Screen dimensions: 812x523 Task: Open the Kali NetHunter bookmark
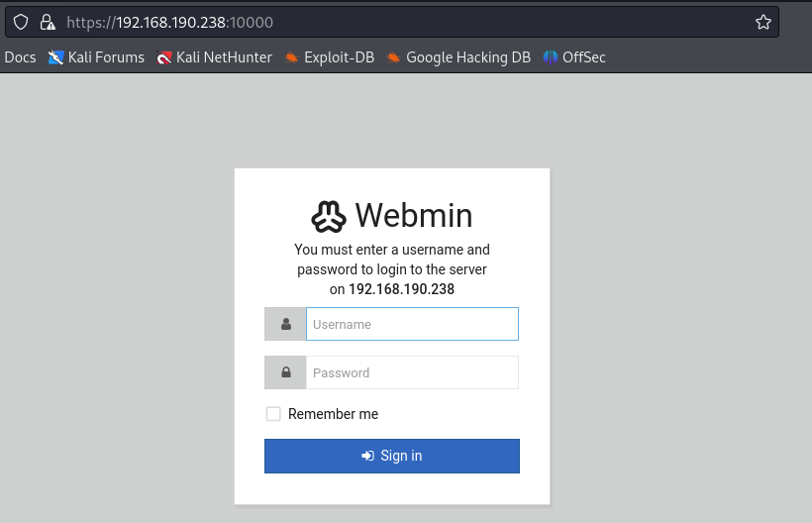click(215, 57)
